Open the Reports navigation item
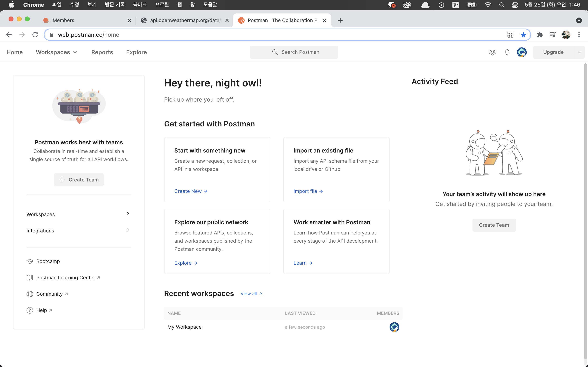 102,52
